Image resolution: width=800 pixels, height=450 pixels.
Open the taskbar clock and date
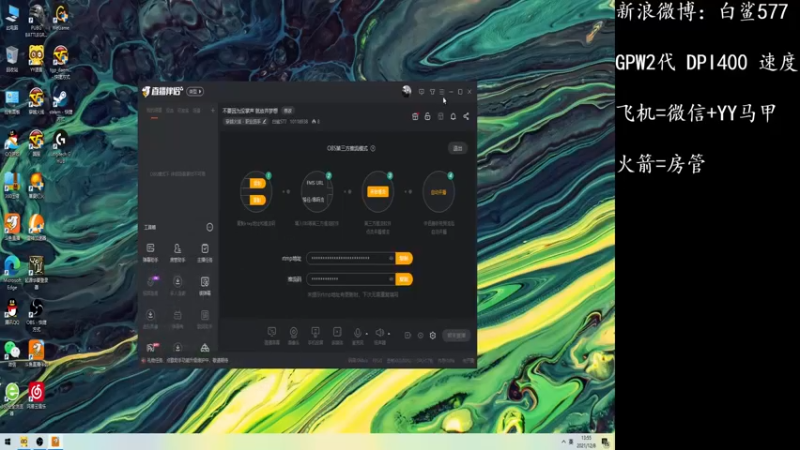[586, 442]
